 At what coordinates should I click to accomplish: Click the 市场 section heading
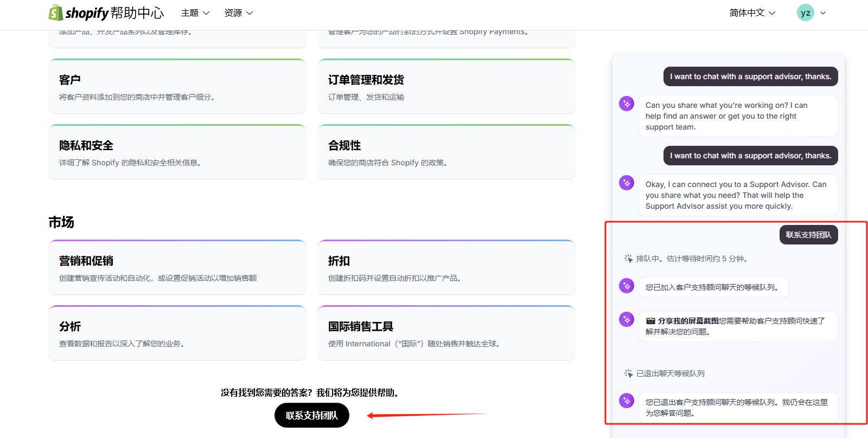pos(61,222)
